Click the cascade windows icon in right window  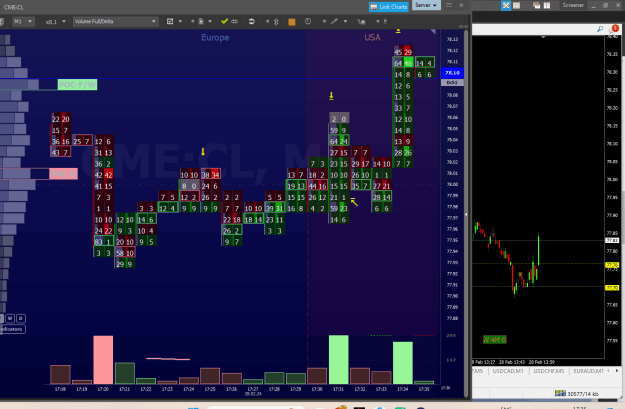pos(537,5)
